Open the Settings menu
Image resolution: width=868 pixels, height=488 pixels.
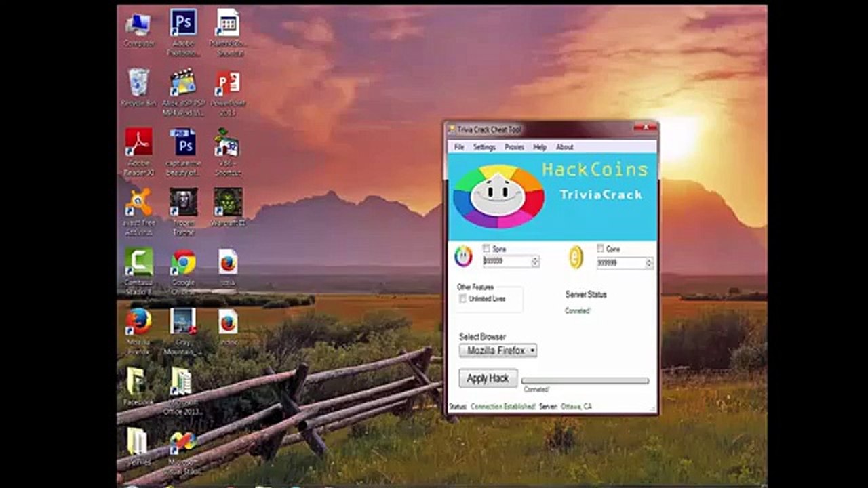click(x=484, y=147)
